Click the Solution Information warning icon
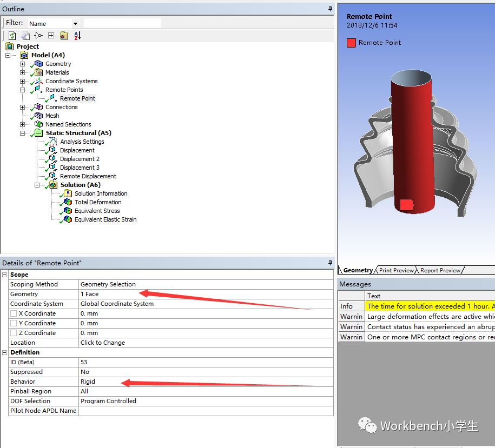The height and width of the screenshot is (448, 495). [68, 193]
